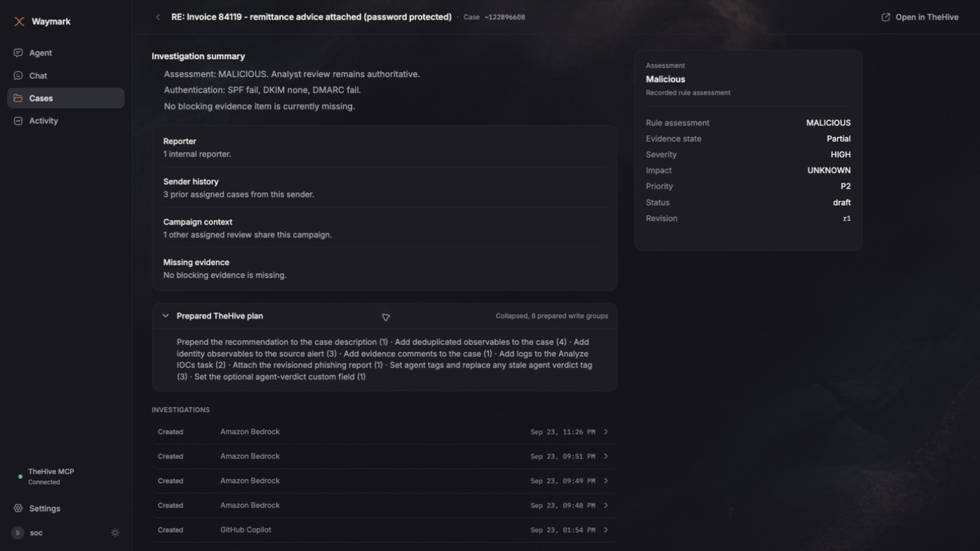Open the Agent section
Image resolution: width=980 pixels, height=551 pixels.
coord(66,53)
